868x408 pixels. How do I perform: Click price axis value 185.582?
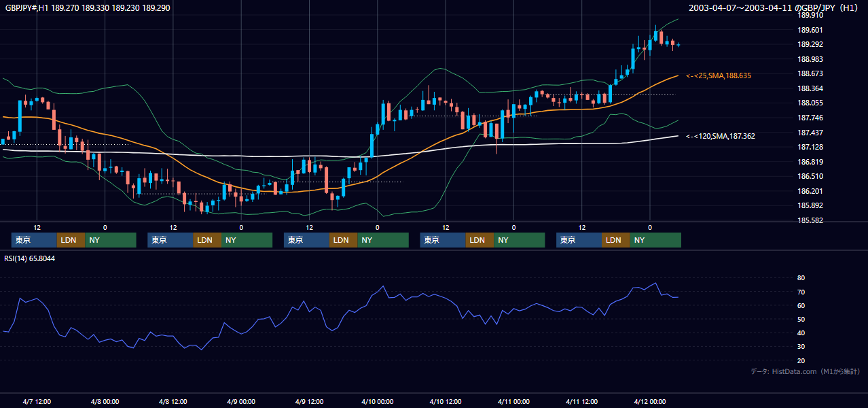(810, 220)
